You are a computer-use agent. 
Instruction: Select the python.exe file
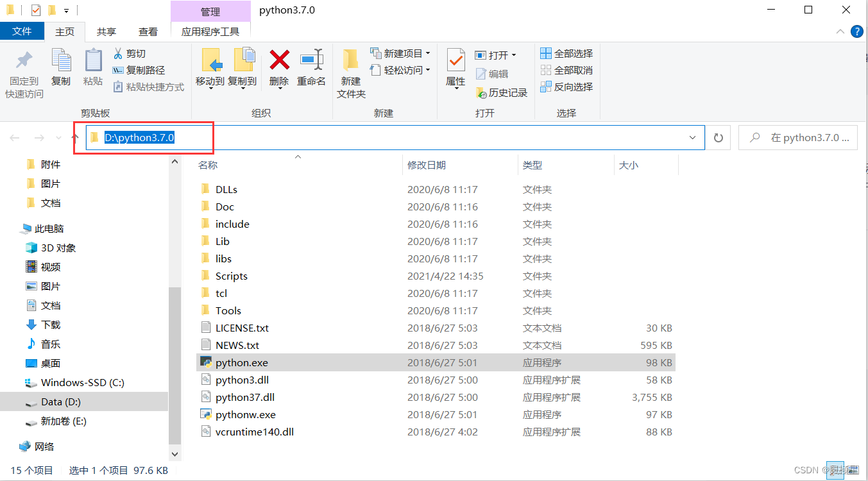[436, 362]
